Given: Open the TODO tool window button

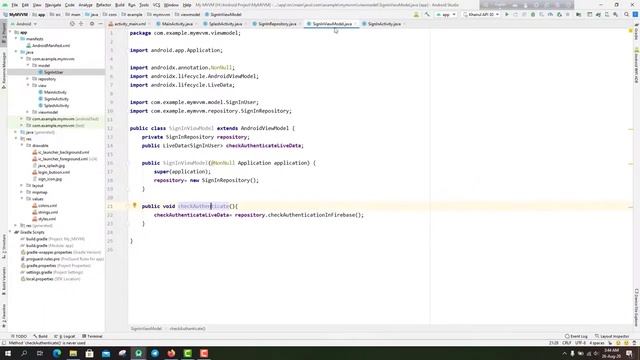Looking at the screenshot, I should (x=19, y=336).
